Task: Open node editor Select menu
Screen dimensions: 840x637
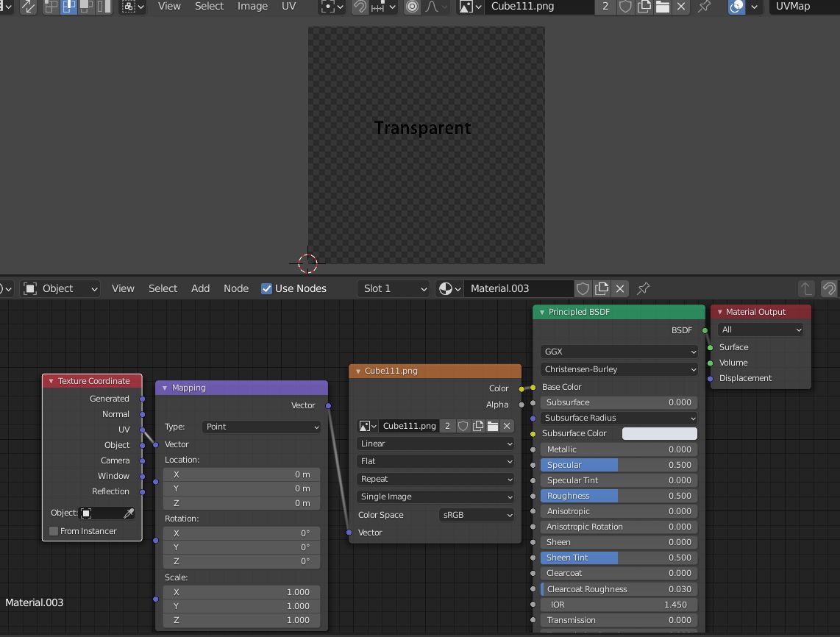Action: 163,288
